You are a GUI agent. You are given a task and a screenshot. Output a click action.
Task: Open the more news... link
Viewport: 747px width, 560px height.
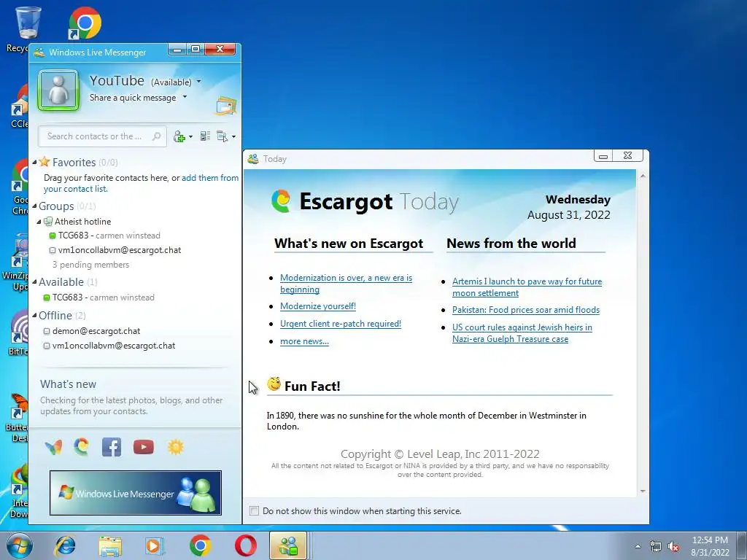[x=304, y=341]
